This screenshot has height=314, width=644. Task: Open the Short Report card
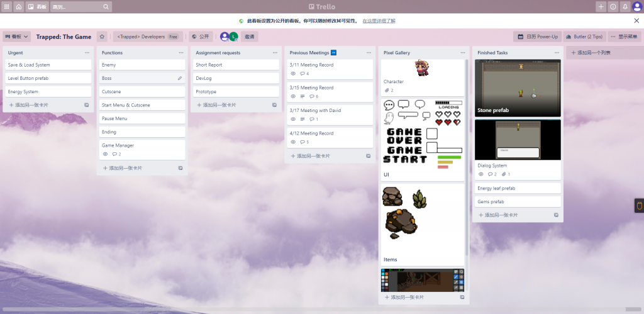[236, 65]
